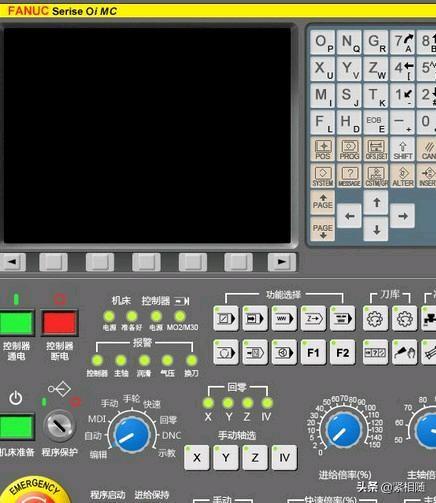
Task: Toggle the single block function button
Action: (x=255, y=318)
